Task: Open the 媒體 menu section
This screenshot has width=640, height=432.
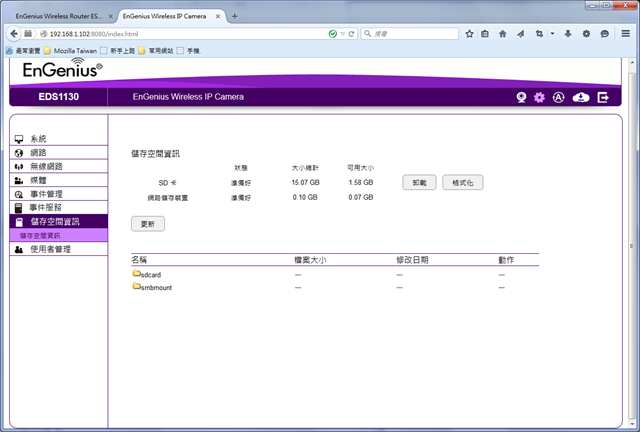Action: pos(38,180)
